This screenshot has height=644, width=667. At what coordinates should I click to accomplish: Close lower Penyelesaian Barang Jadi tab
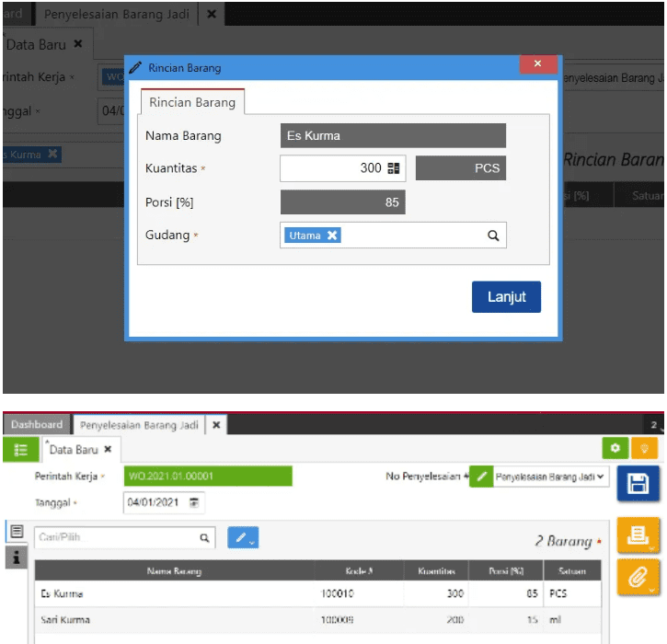pos(216,425)
